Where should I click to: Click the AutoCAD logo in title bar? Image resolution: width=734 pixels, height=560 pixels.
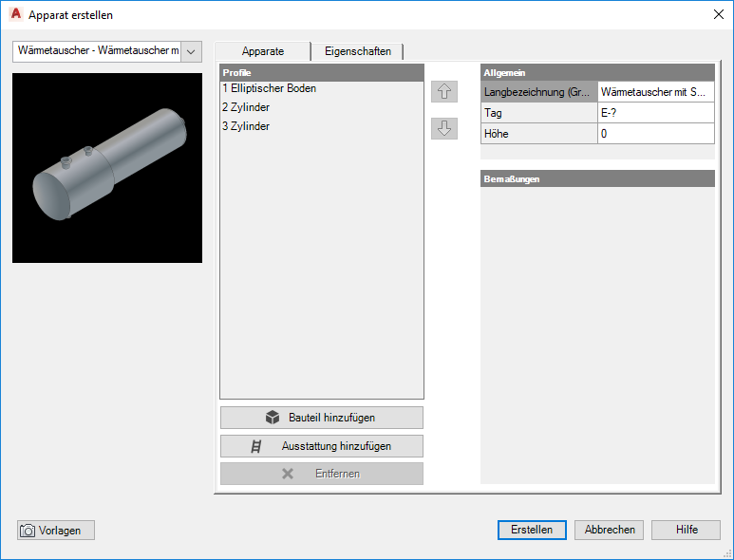(16, 14)
